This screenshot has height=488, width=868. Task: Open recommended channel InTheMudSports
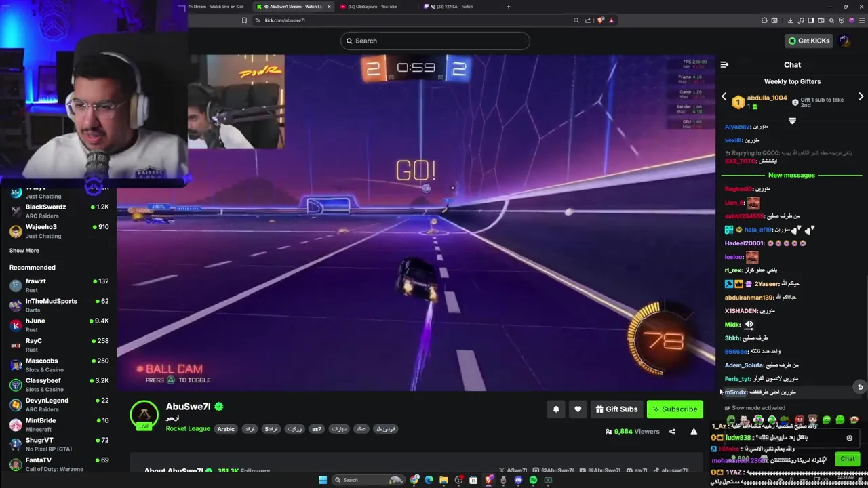[58, 305]
